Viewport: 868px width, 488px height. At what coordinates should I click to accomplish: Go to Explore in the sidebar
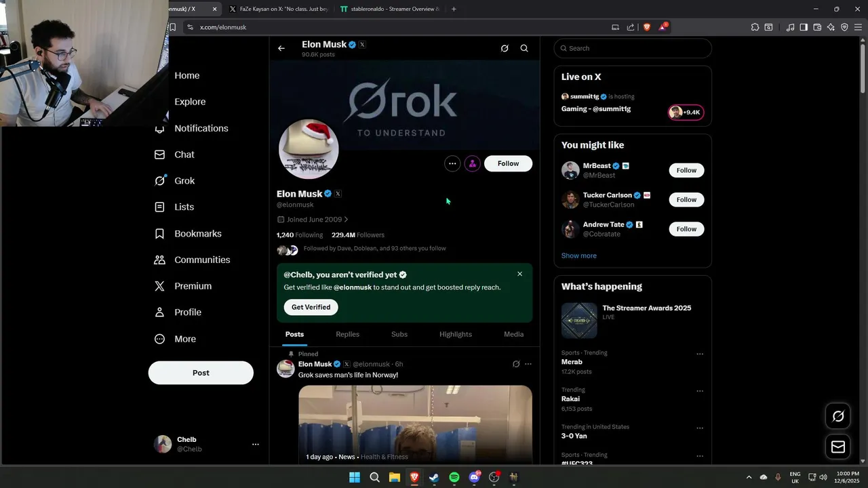point(190,102)
